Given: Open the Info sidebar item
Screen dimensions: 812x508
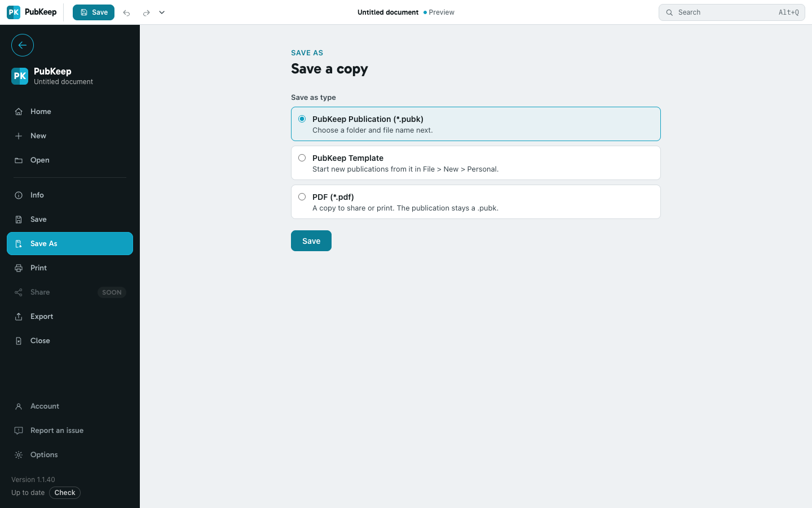Looking at the screenshot, I should (x=70, y=195).
